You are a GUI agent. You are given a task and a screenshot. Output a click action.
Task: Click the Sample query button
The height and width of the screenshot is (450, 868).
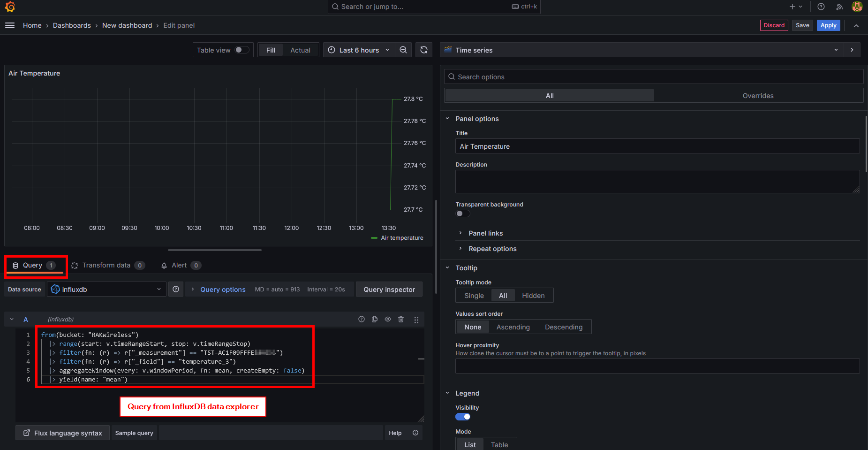click(x=134, y=433)
